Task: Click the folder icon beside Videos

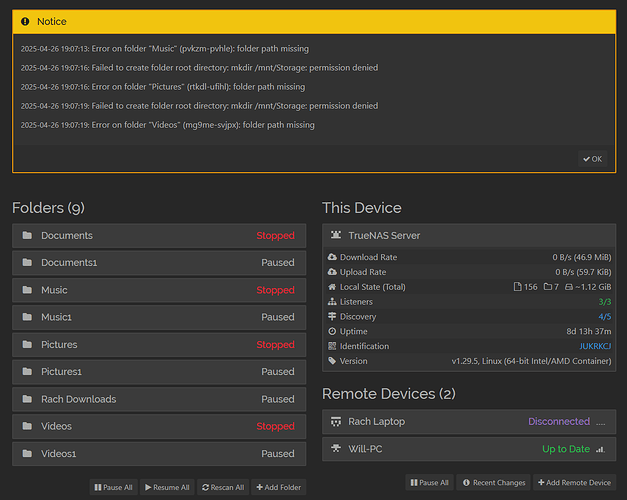Action: pyautogui.click(x=27, y=426)
